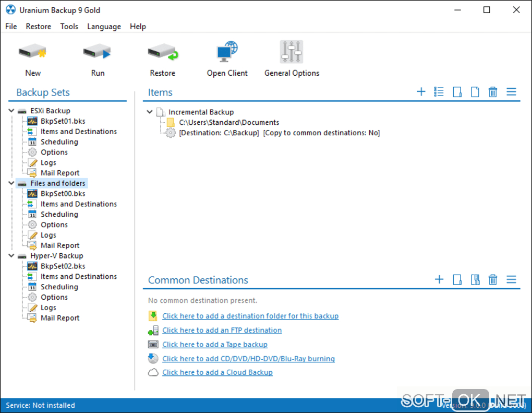The image size is (532, 413).
Task: Select the Hyper-V Backup set
Action: coord(57,255)
